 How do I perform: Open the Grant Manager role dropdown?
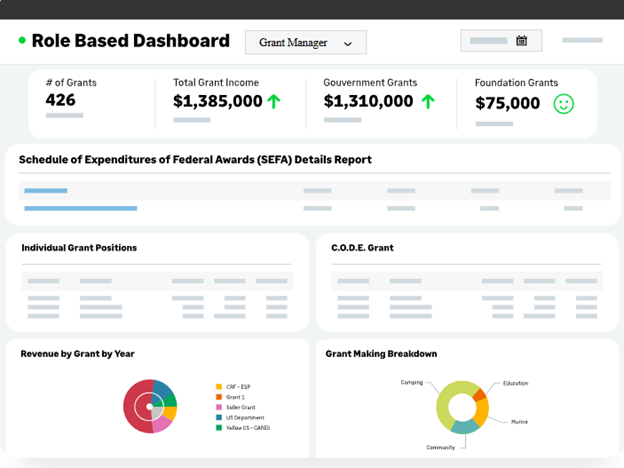click(305, 43)
